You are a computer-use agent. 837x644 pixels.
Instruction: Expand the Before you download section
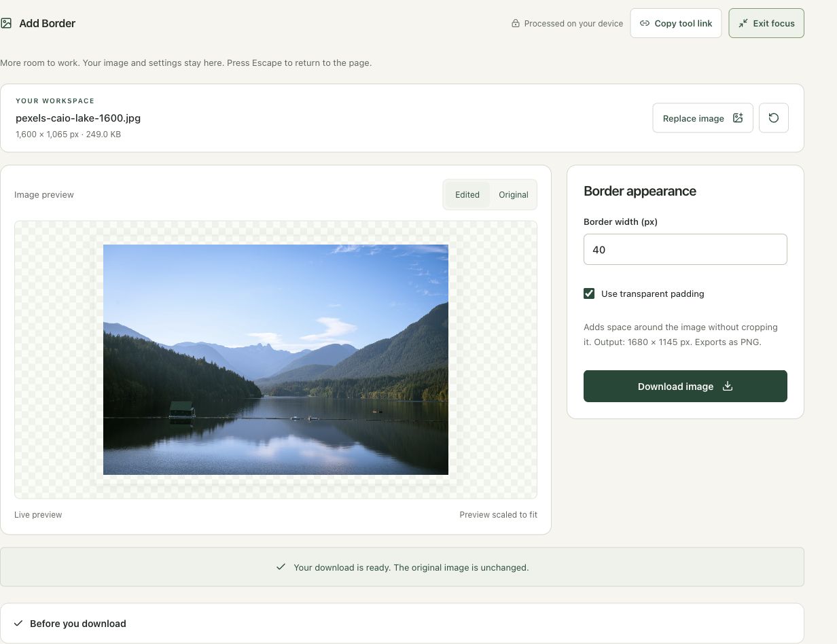[402, 624]
